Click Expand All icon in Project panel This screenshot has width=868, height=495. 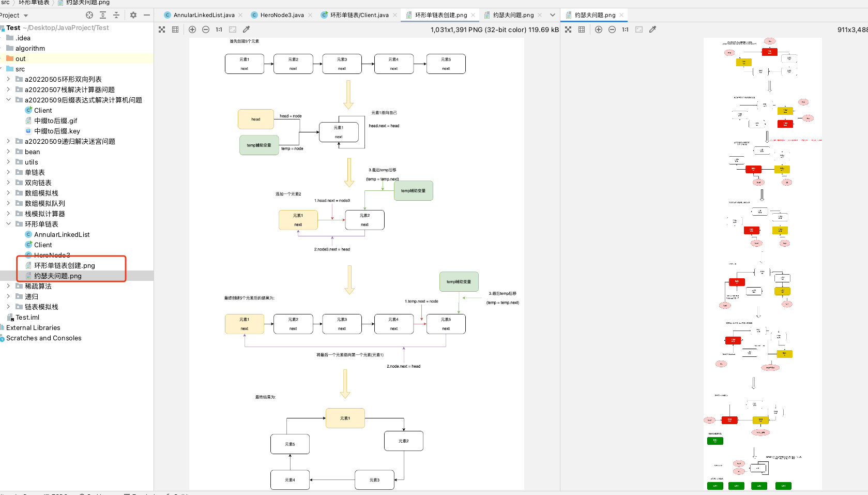[103, 15]
